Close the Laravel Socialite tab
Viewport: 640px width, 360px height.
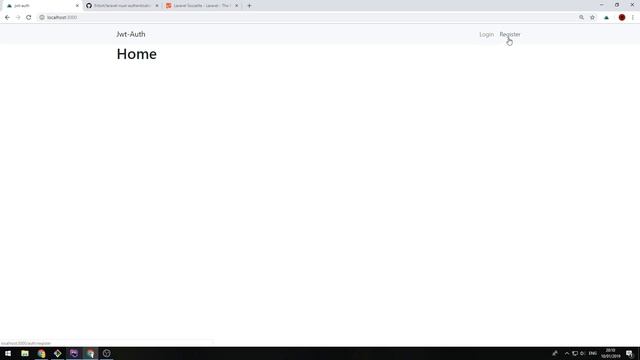pyautogui.click(x=236, y=6)
